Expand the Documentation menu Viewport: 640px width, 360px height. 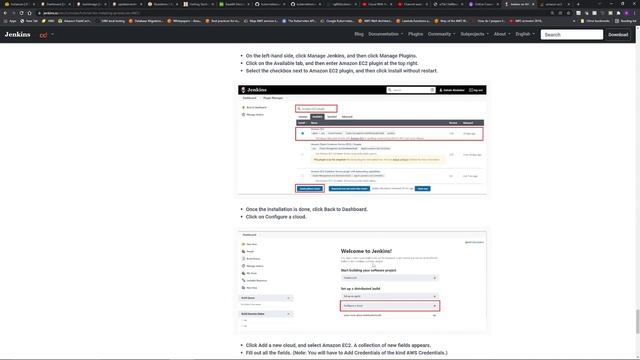(x=385, y=34)
